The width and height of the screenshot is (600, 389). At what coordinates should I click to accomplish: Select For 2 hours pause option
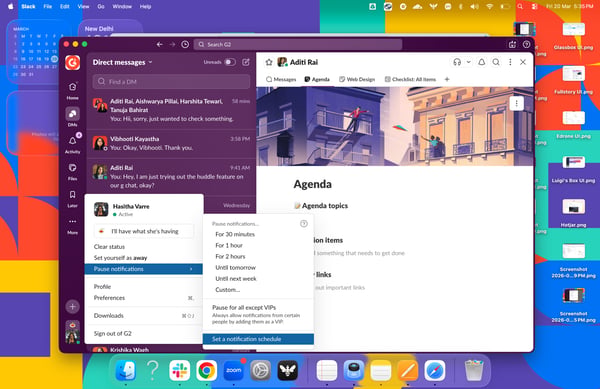pos(230,256)
